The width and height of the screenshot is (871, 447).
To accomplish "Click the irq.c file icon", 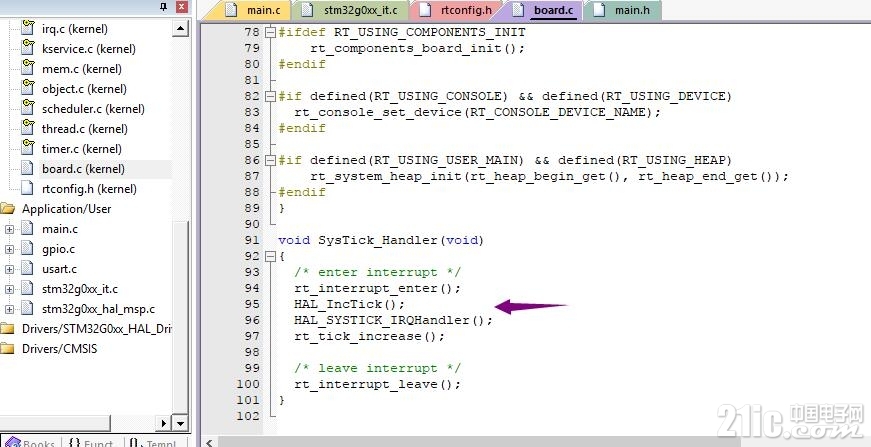I will 28,28.
